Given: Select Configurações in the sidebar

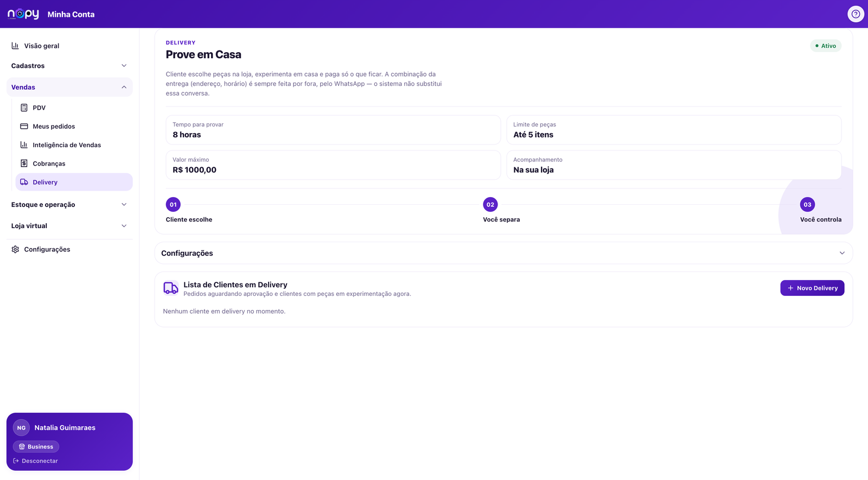Looking at the screenshot, I should (x=69, y=249).
